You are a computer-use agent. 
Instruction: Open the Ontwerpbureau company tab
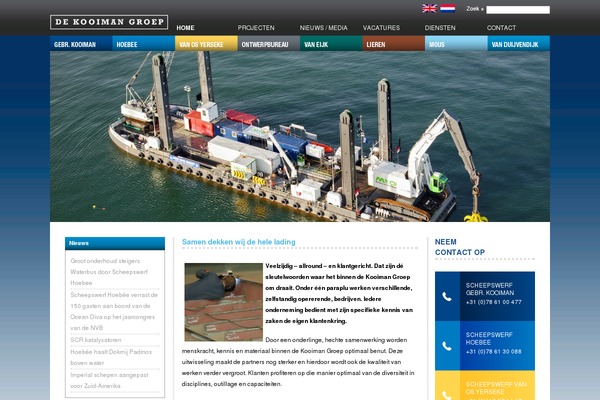(x=268, y=45)
